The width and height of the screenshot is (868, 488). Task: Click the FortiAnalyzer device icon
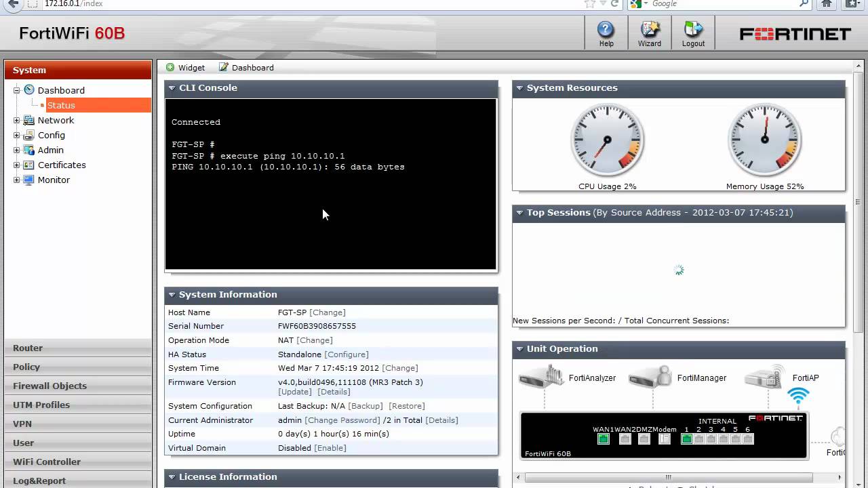[541, 376]
